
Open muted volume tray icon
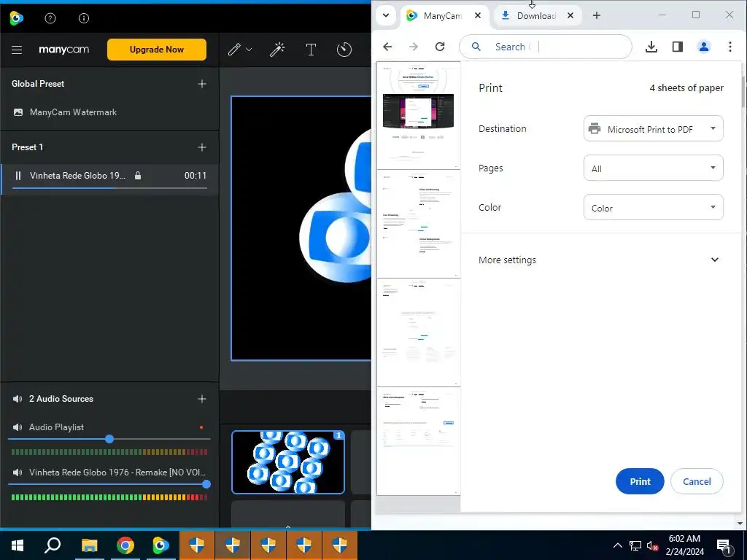652,545
